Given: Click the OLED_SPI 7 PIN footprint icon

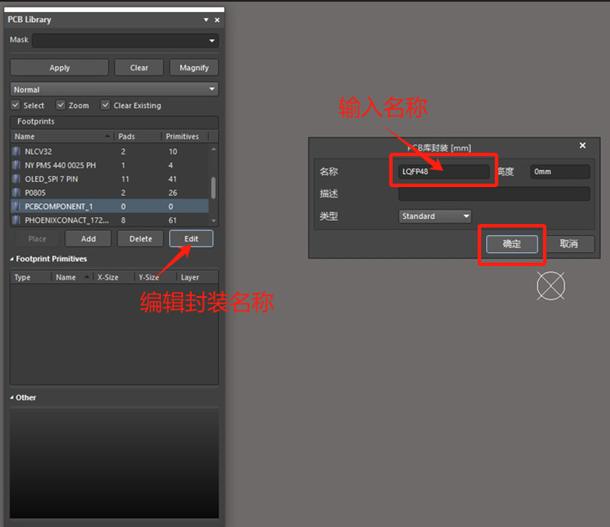Looking at the screenshot, I should click(16, 178).
